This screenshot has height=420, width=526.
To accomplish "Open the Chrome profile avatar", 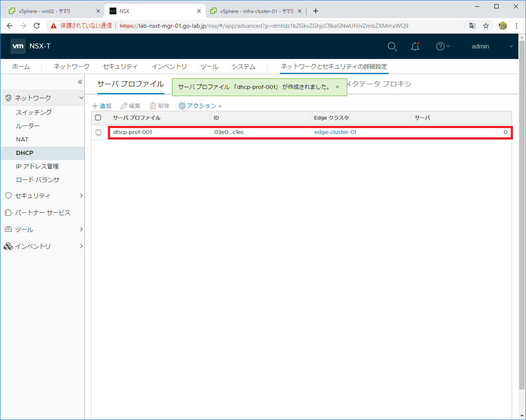I will (x=503, y=26).
